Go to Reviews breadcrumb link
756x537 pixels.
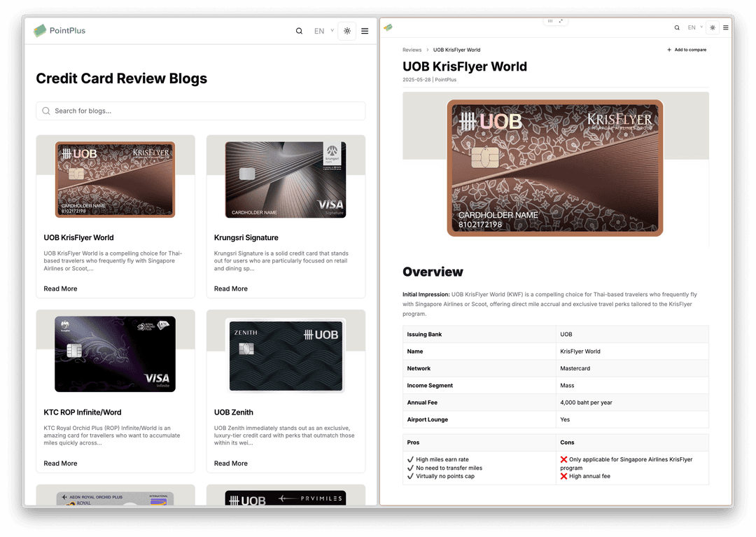click(412, 50)
